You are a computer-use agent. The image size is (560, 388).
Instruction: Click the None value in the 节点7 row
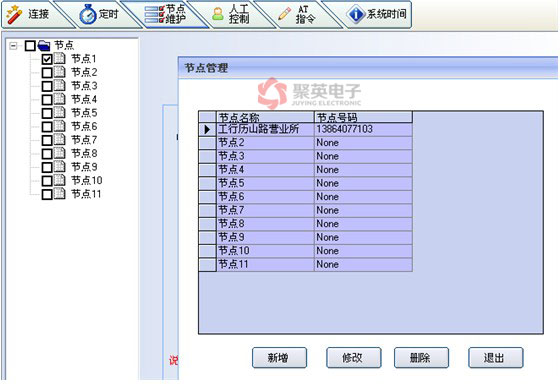(x=363, y=210)
